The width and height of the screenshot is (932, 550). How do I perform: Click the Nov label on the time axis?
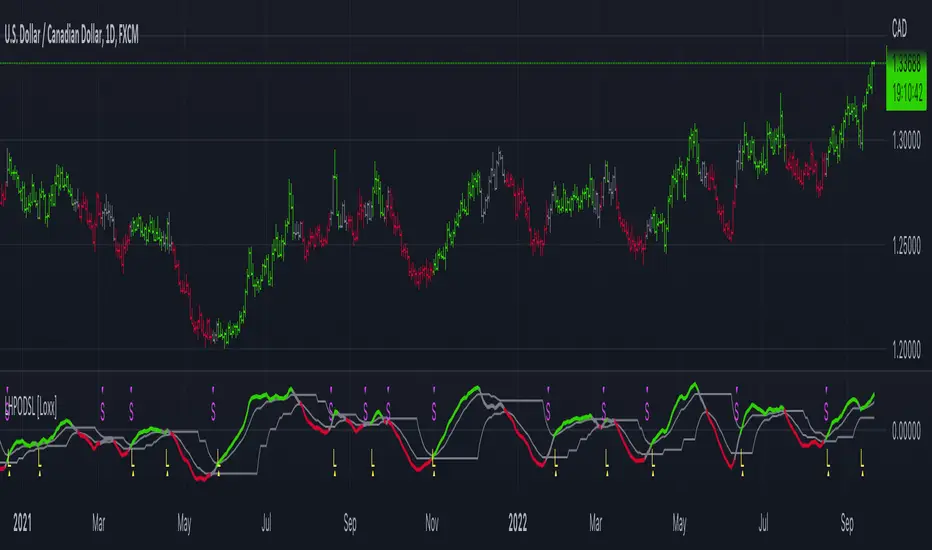tap(432, 523)
